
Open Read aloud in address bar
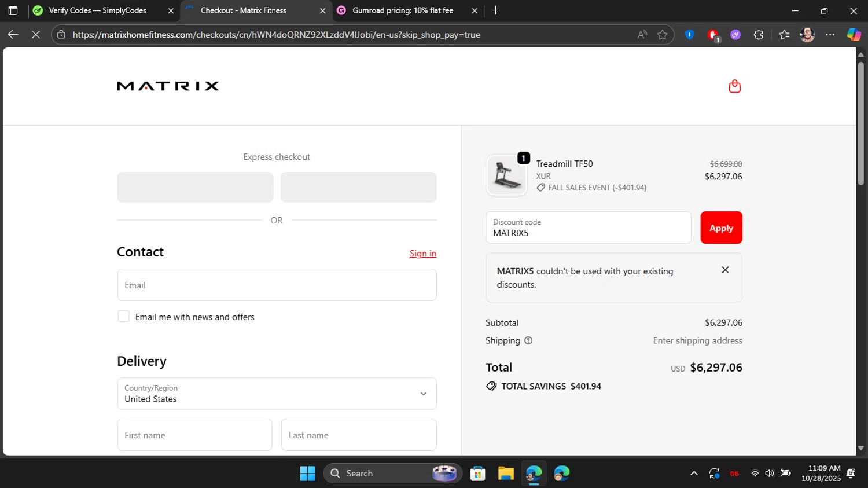pos(642,35)
